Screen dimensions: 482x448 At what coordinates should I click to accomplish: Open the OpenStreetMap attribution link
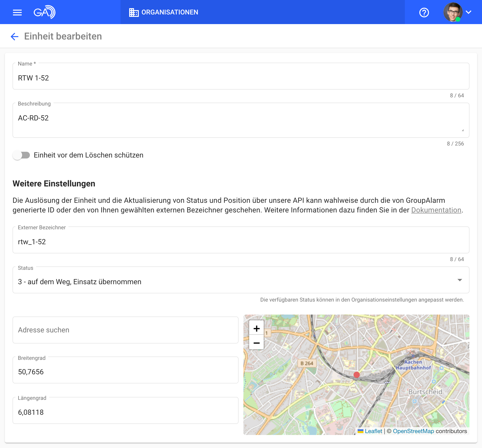click(x=413, y=431)
